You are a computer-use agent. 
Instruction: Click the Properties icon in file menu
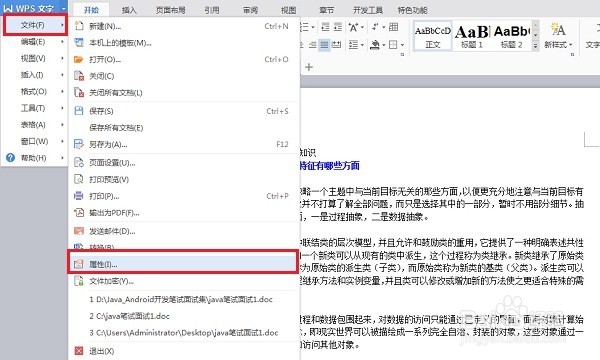click(x=79, y=264)
